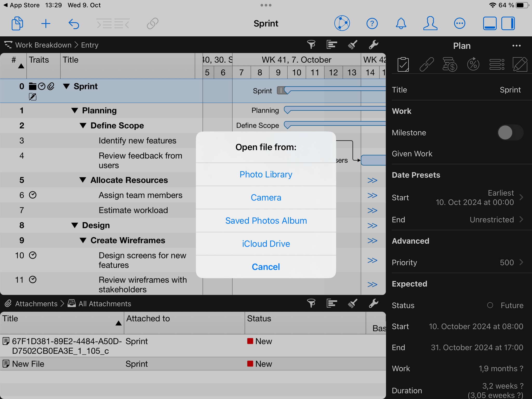Image resolution: width=532 pixels, height=399 pixels.
Task: Collapse the Define Scope group triangle
Action: tap(83, 125)
